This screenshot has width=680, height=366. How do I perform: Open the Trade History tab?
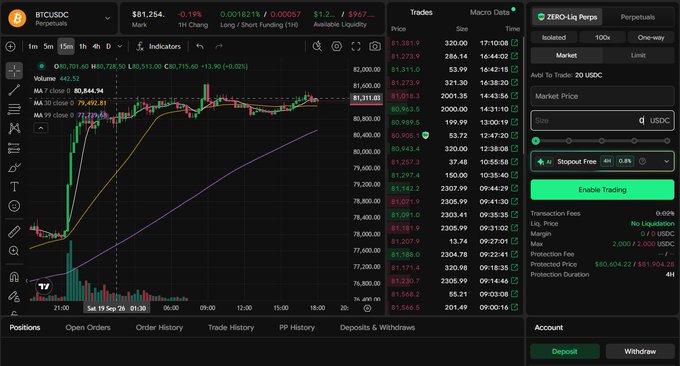coord(231,327)
